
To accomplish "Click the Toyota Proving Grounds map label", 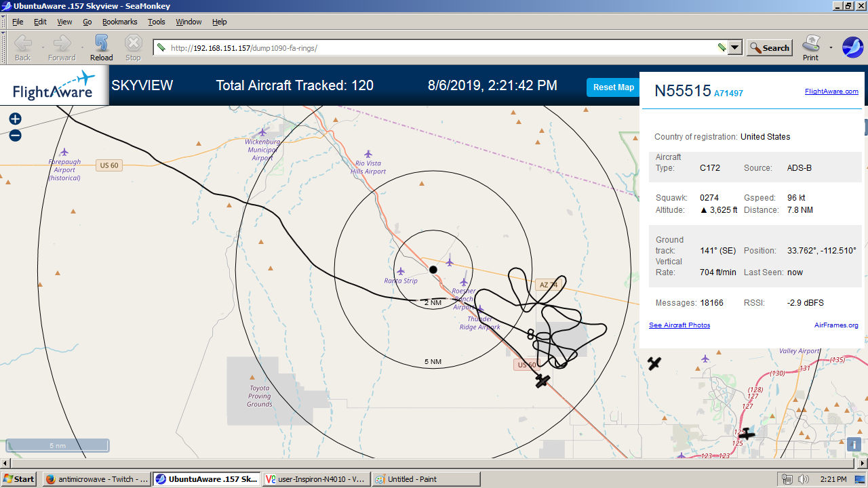I will tap(260, 396).
